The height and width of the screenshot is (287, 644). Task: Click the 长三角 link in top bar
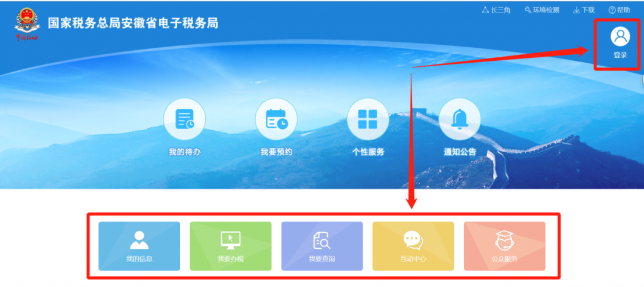coord(496,10)
